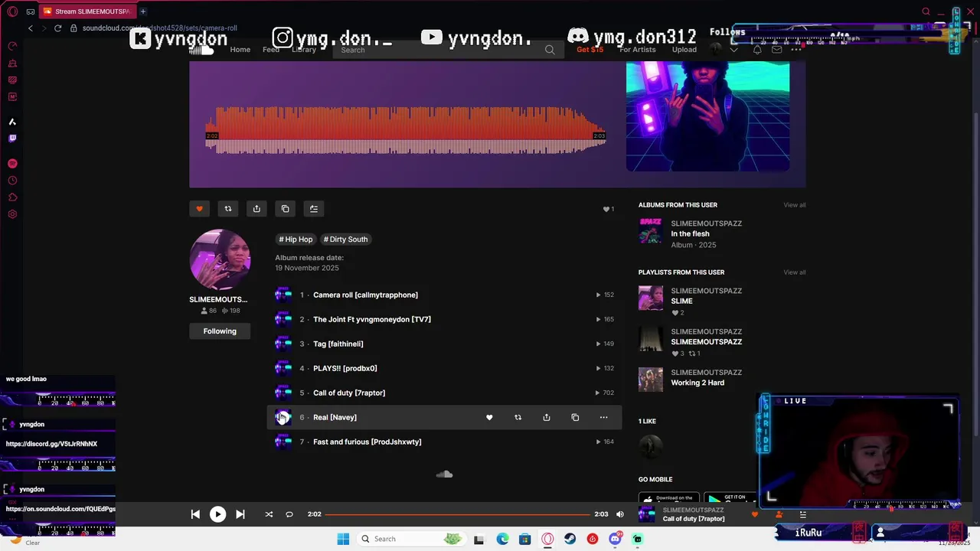The width and height of the screenshot is (980, 551).
Task: Click the search magnifier icon in SoundCloud
Action: 550,50
